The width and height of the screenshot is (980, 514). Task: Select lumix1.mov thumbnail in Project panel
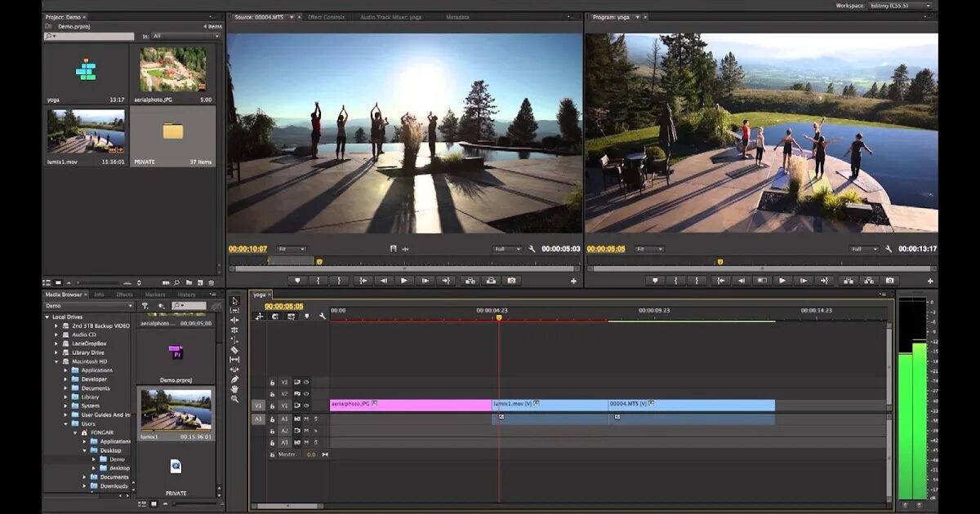(x=86, y=132)
